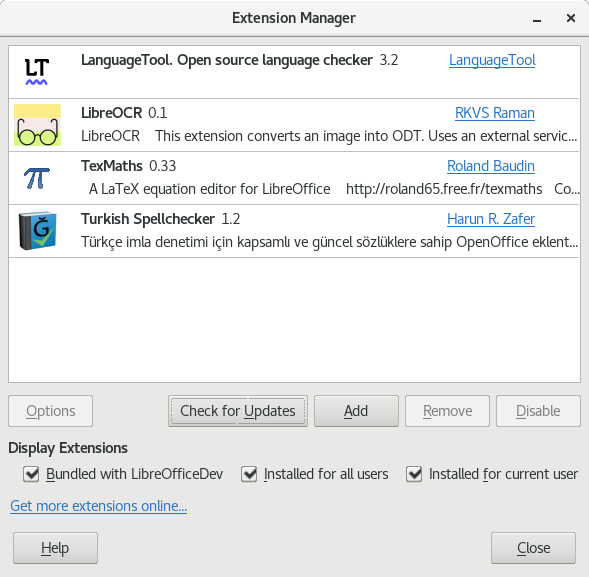Click the Turkish Spellchecker book icon
589x577 pixels.
(x=37, y=231)
